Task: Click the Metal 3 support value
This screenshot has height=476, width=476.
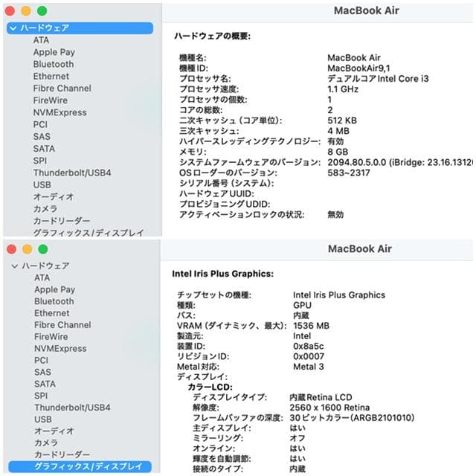Action: [309, 367]
